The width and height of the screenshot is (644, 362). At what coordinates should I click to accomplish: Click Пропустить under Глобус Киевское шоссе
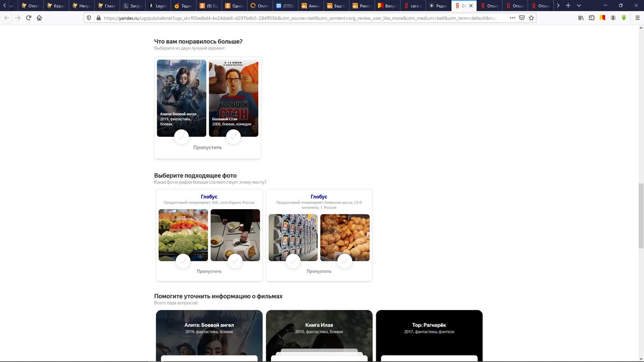coord(319,271)
